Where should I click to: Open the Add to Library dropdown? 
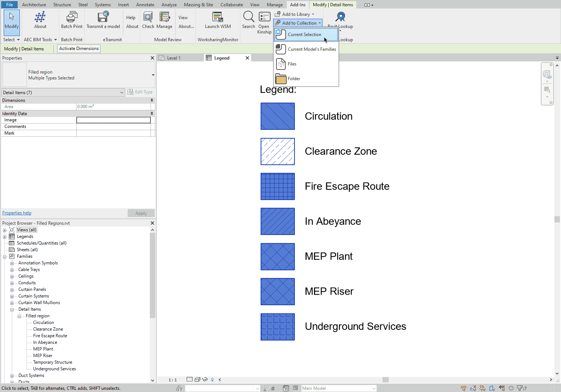pos(313,14)
